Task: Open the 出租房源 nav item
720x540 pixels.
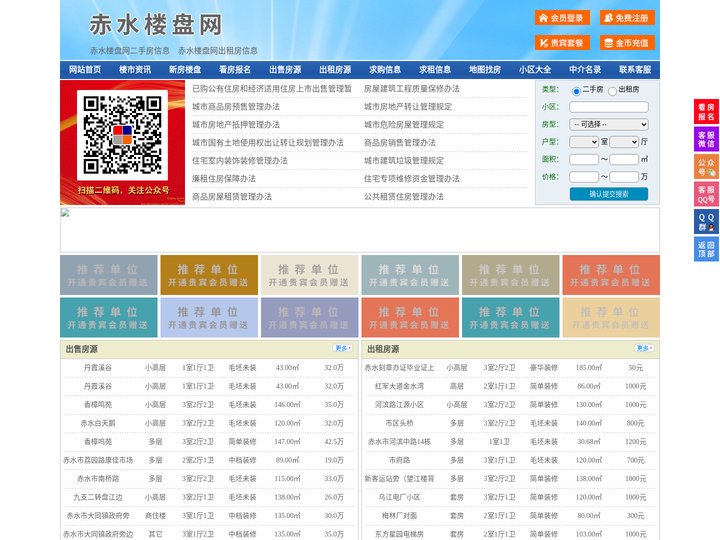Action: [x=335, y=70]
